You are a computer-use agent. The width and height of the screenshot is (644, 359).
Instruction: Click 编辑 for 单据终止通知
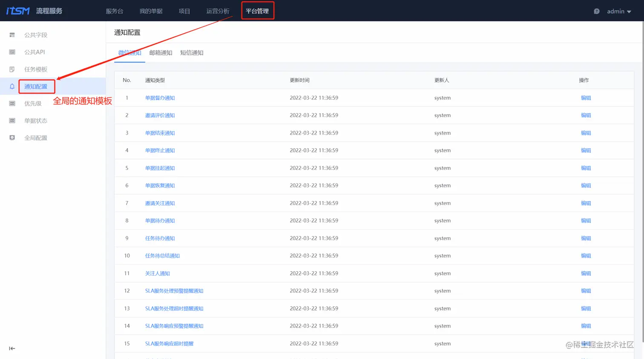[x=586, y=150]
